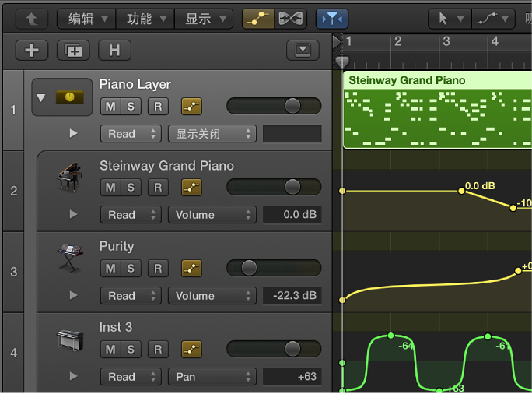The image size is (532, 394).
Task: Toggle automation button on Inst 3 track
Action: 191,349
